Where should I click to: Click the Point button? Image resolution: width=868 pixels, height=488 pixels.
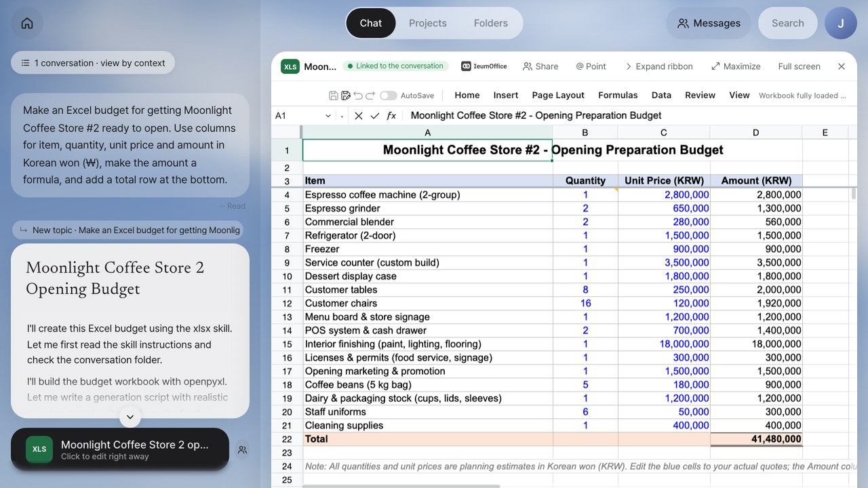pos(591,66)
